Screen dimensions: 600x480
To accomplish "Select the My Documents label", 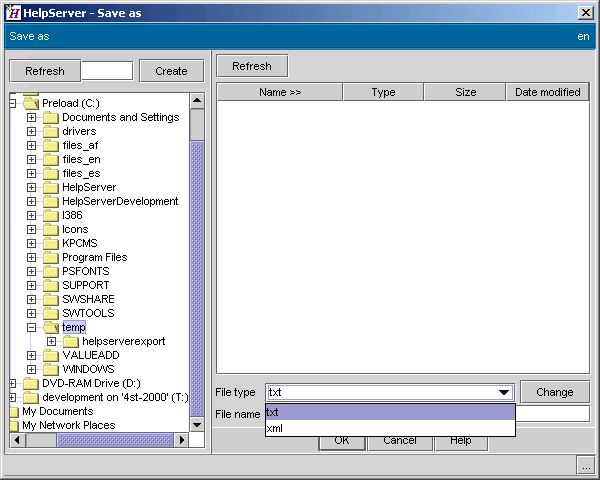I will click(58, 411).
